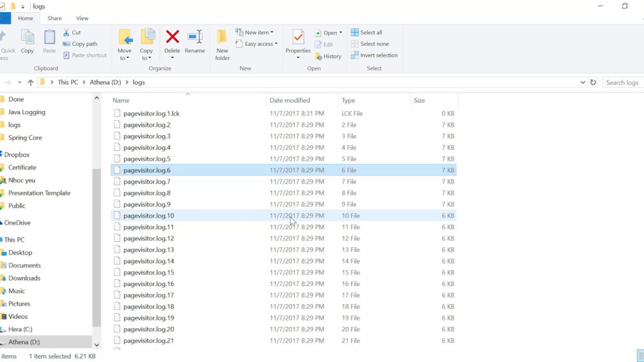Open the Easy access dropdown
The height and width of the screenshot is (362, 644).
[257, 44]
